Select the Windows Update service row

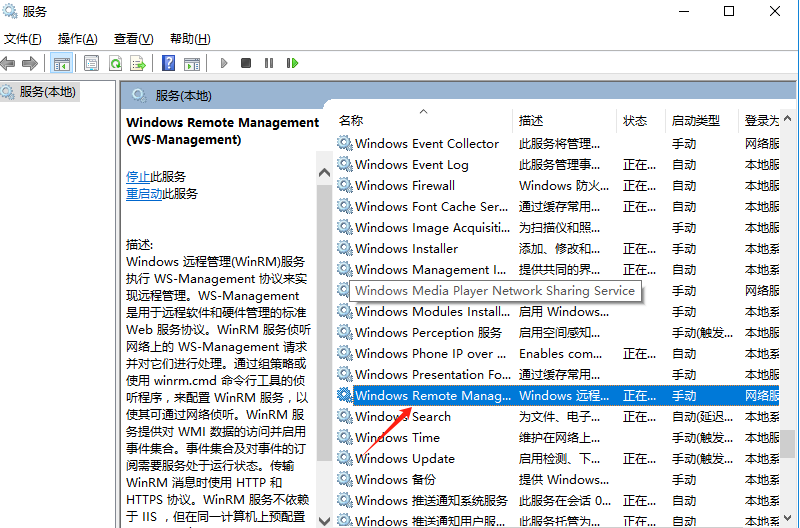point(557,458)
